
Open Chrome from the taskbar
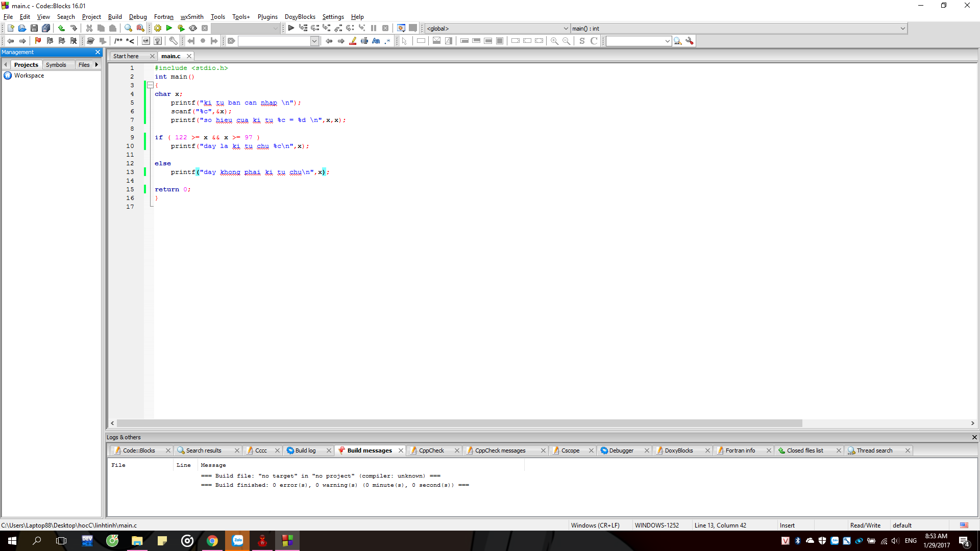point(212,541)
